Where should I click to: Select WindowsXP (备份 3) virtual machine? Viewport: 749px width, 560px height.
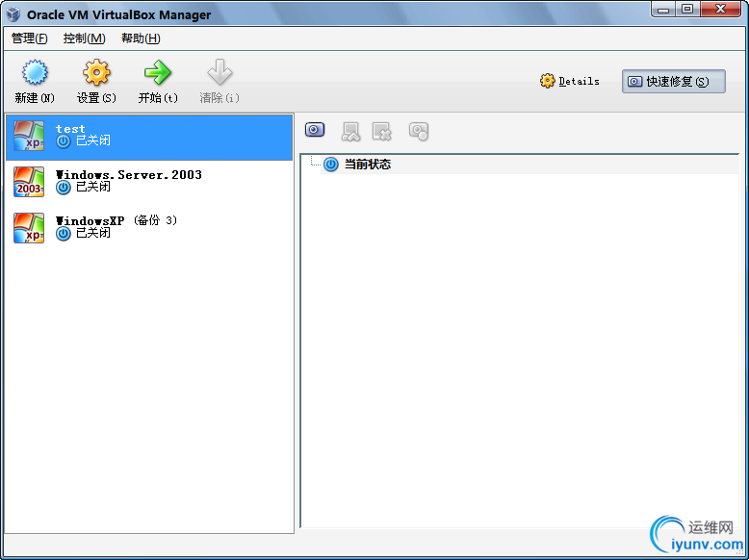pos(149,228)
